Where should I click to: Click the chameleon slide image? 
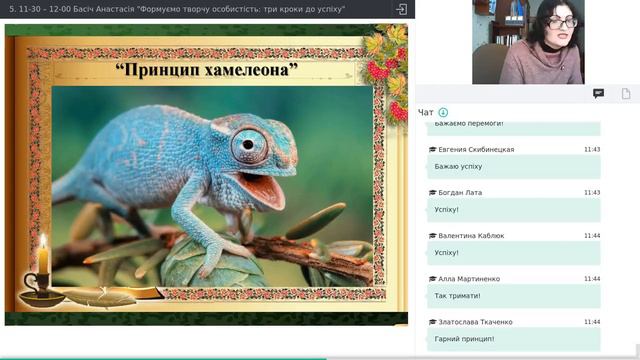pos(212,186)
